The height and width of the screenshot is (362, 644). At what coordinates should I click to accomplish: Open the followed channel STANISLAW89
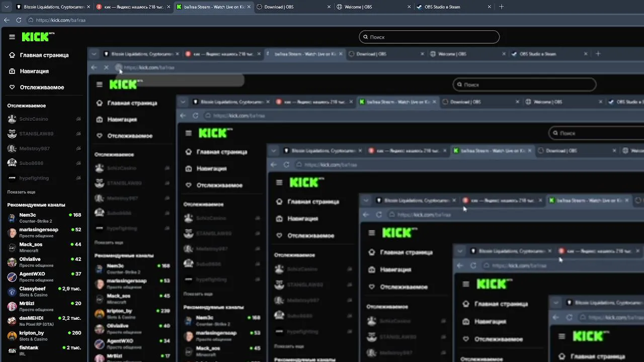click(44, 134)
